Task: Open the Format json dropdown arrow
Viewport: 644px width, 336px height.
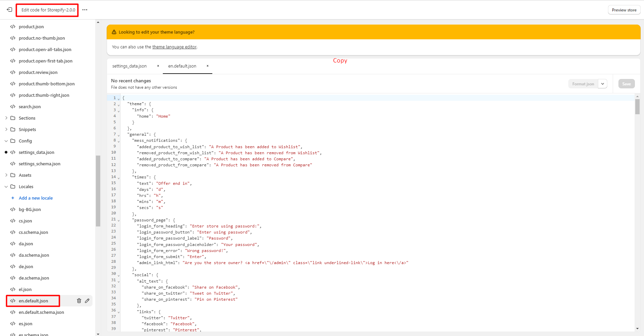Action: (602, 84)
